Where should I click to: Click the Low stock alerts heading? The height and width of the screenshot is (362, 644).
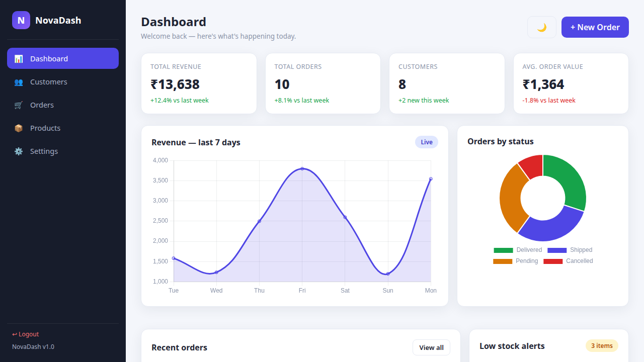512,346
